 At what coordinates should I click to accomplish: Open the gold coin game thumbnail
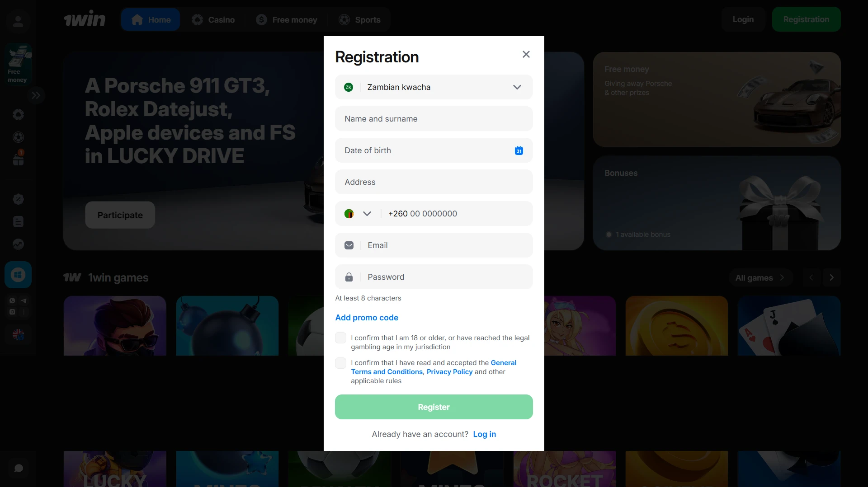tap(676, 326)
